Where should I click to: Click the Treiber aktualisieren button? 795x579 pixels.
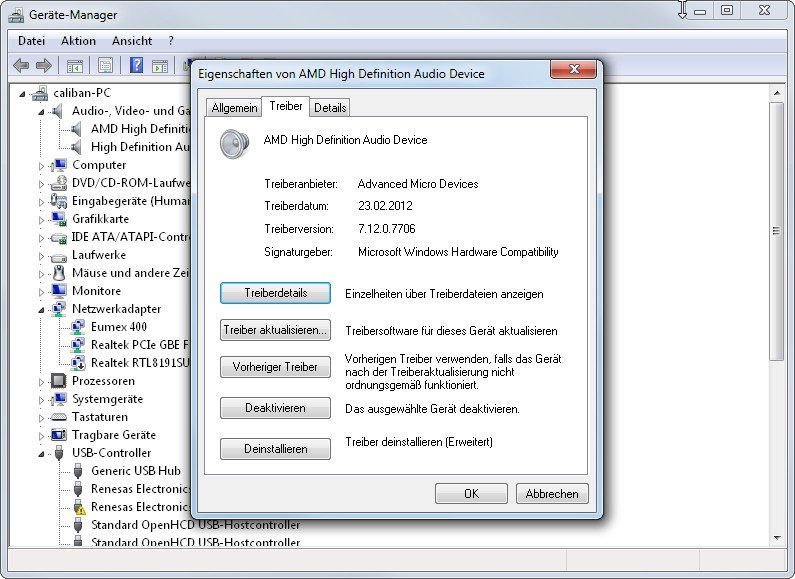pyautogui.click(x=275, y=330)
